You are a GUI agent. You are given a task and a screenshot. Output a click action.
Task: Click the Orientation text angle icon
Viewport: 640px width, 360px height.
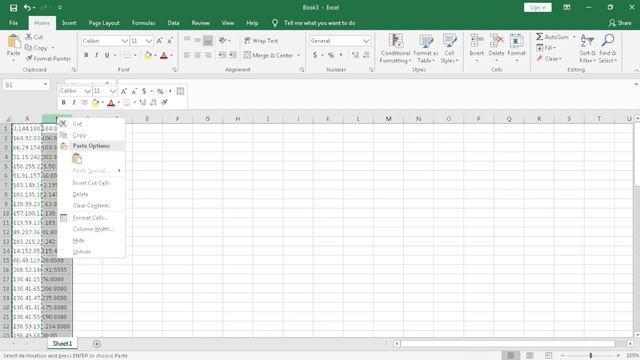pos(223,40)
